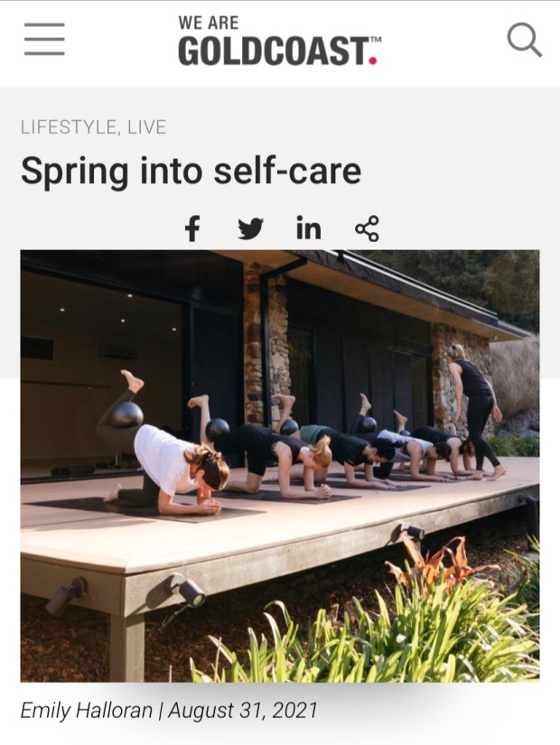
Task: Open the hamburger navigation menu
Action: pos(44,39)
